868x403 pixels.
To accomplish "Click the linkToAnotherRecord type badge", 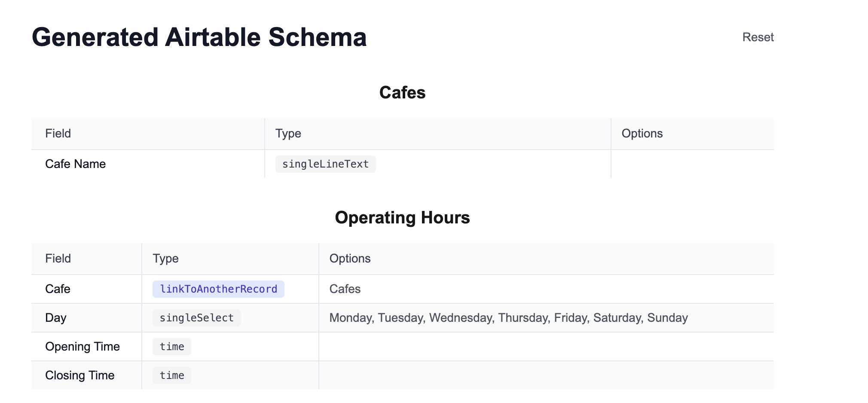I will tap(218, 289).
